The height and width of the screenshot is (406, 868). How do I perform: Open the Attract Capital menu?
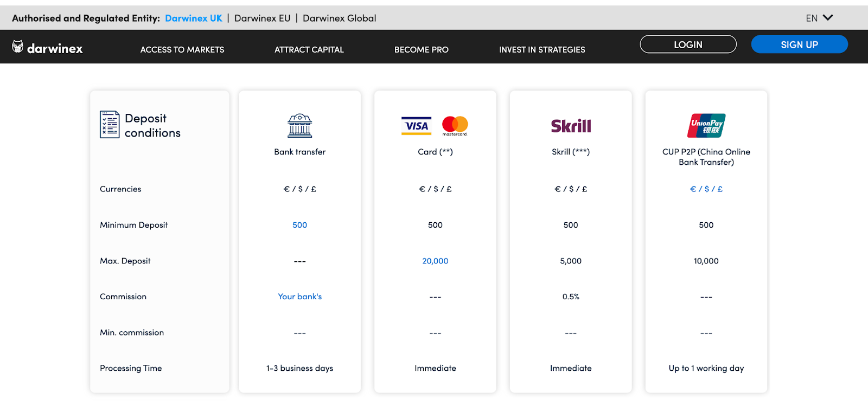(309, 49)
